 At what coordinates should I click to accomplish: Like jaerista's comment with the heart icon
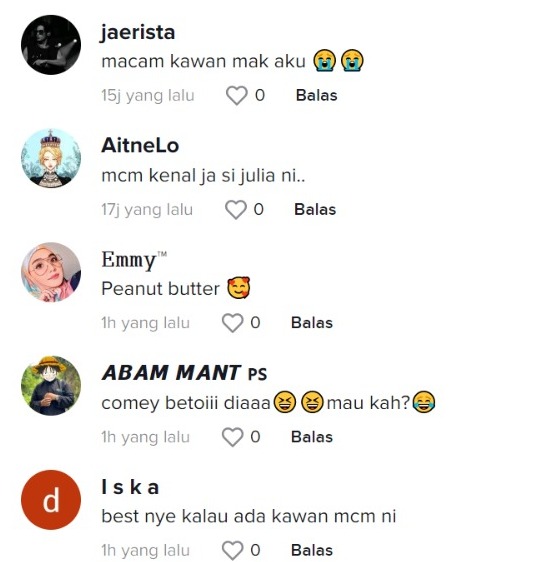click(237, 95)
